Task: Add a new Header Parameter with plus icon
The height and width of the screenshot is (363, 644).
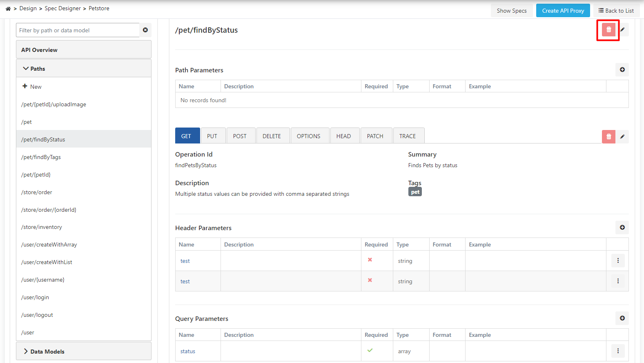Action: coord(622,228)
